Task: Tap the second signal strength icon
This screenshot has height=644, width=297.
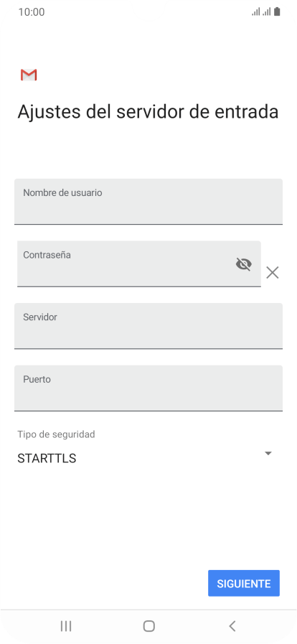Action: (x=267, y=12)
